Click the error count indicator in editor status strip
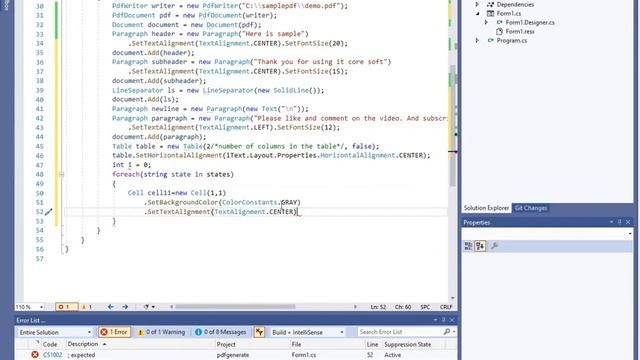The height and width of the screenshot is (360, 640). click(66, 307)
